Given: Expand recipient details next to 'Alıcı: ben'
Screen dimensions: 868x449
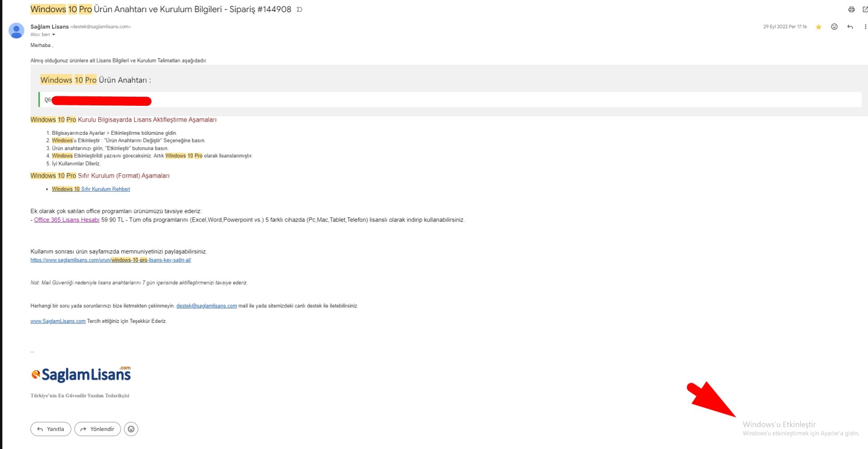Looking at the screenshot, I should 53,35.
